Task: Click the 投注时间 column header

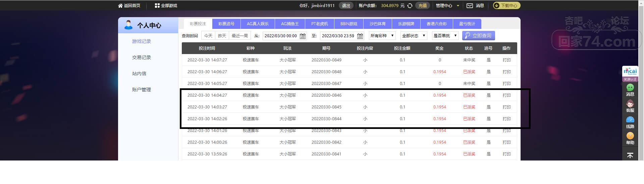Action: pyautogui.click(x=207, y=48)
